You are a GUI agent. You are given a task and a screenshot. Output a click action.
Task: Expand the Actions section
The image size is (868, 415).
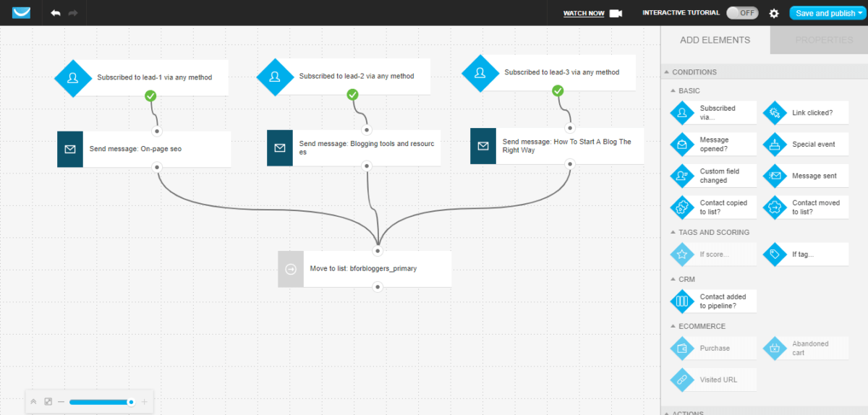click(x=666, y=412)
